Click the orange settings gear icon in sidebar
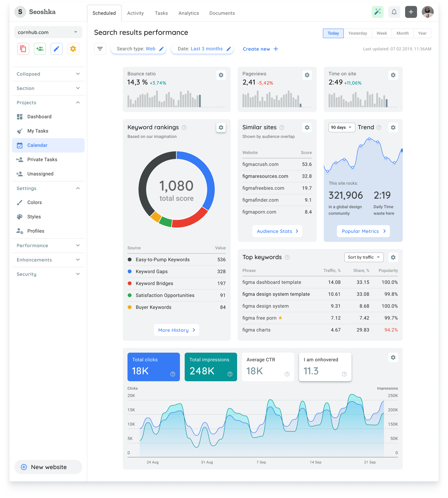 (73, 49)
